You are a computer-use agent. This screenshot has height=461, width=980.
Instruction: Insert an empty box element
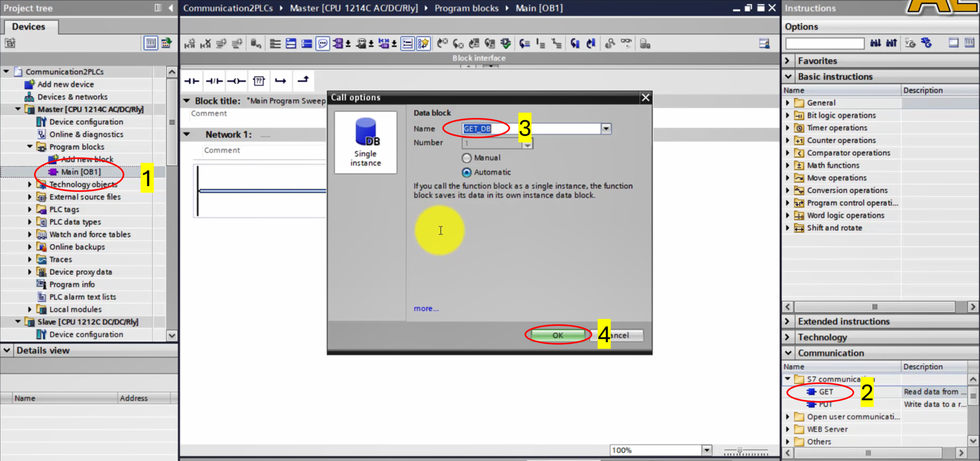(259, 80)
